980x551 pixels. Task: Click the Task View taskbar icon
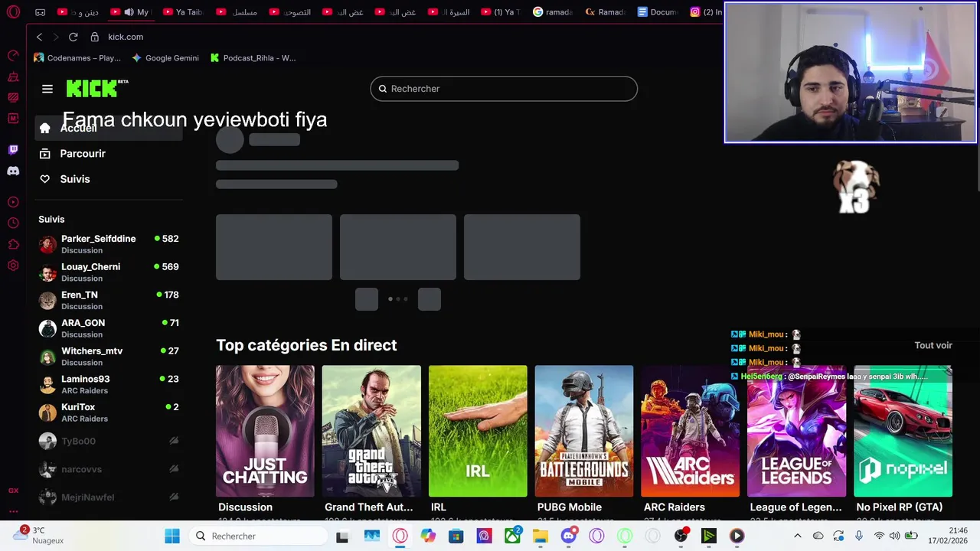tap(342, 536)
